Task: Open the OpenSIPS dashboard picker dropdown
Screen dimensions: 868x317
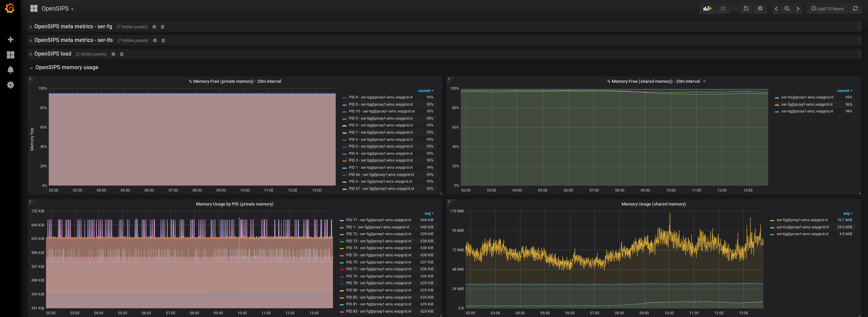Action: pos(57,9)
